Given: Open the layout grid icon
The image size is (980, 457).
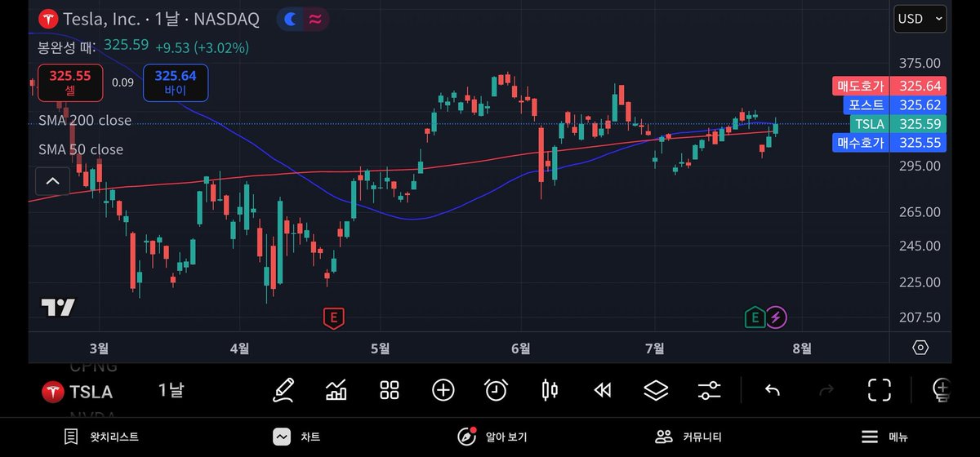Looking at the screenshot, I should coord(390,390).
